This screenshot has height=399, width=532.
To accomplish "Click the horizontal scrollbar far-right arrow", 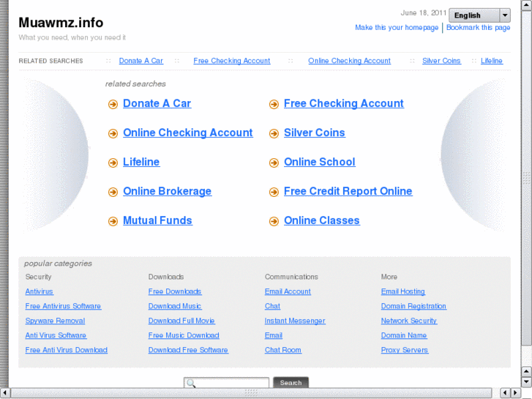I will [x=515, y=393].
